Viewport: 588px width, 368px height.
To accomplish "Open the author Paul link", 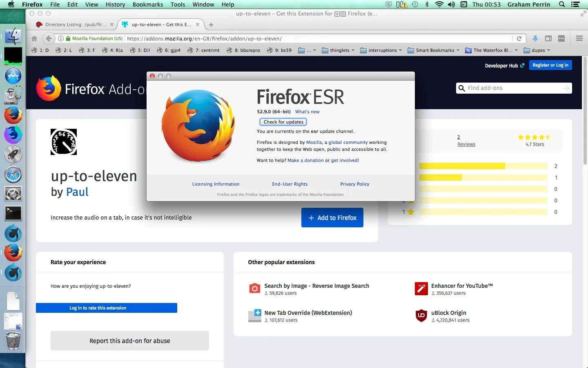I will (77, 192).
